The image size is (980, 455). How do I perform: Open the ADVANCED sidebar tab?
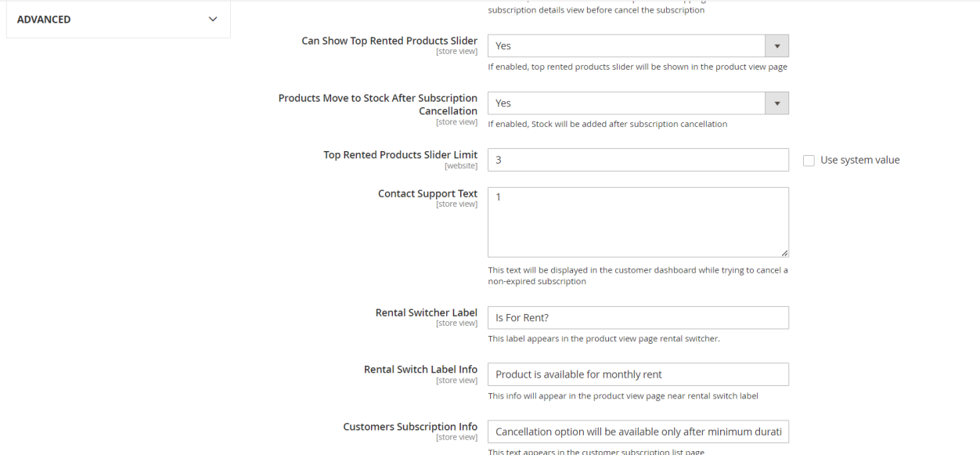click(x=44, y=20)
